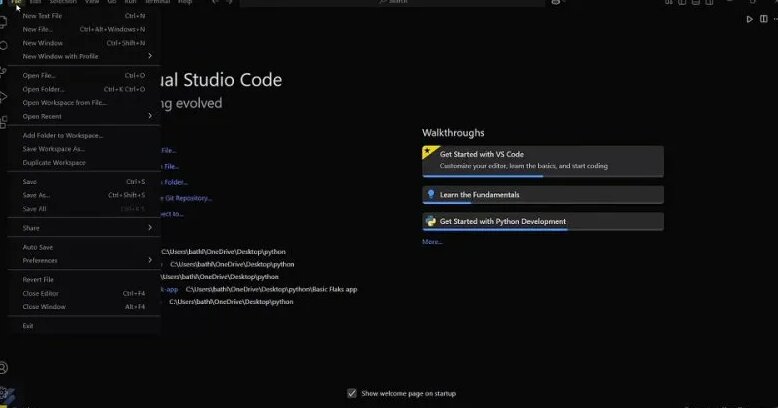Click progress bar under Get Started with VS Code

point(543,176)
